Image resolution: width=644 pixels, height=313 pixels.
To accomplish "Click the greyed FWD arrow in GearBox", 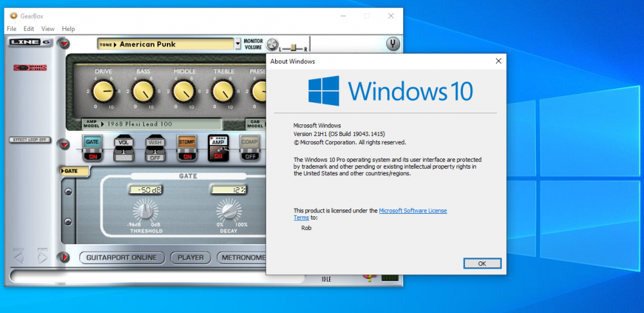I will point(43,257).
